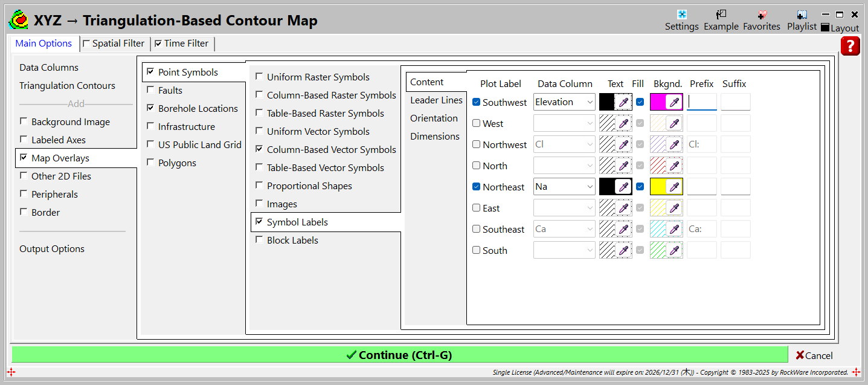Select the Leader Lines tab

[x=436, y=100]
